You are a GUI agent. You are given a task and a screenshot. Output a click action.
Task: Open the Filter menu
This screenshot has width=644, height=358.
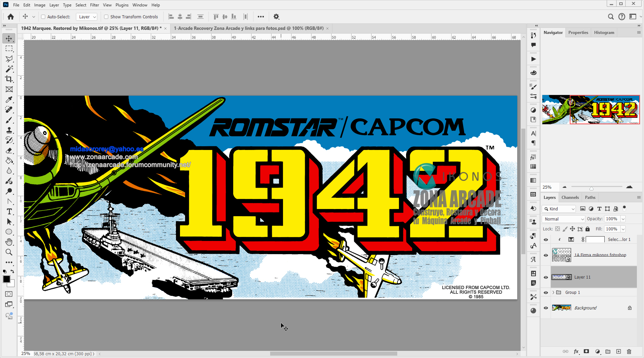point(94,5)
